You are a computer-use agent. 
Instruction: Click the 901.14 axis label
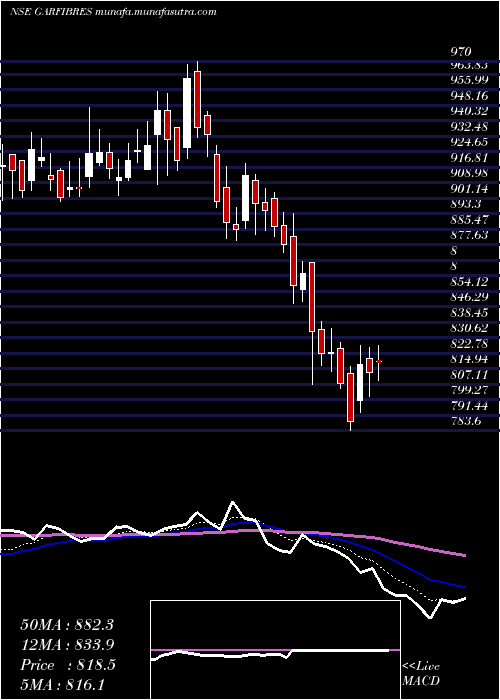(x=469, y=188)
